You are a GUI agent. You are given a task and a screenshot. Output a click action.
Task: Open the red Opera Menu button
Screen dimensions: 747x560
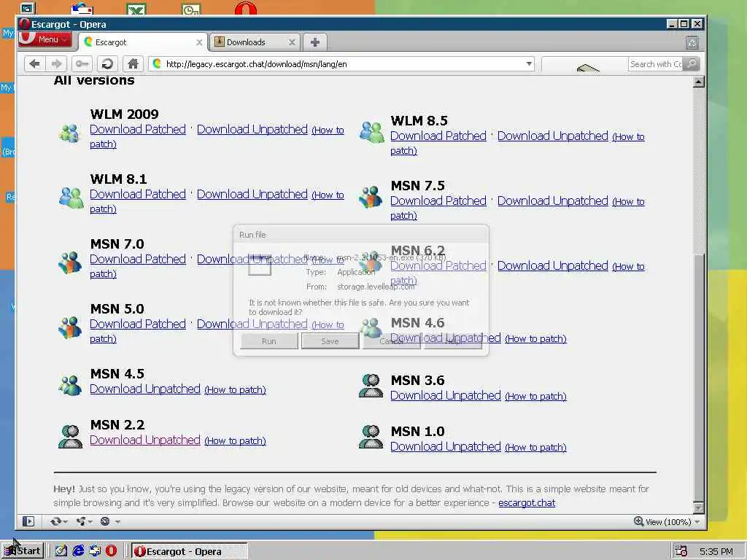tap(44, 39)
